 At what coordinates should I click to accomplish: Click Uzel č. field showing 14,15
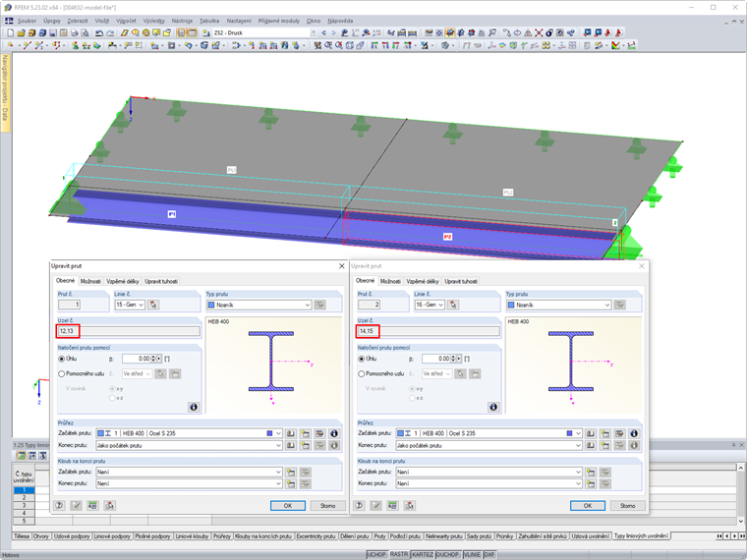[429, 331]
